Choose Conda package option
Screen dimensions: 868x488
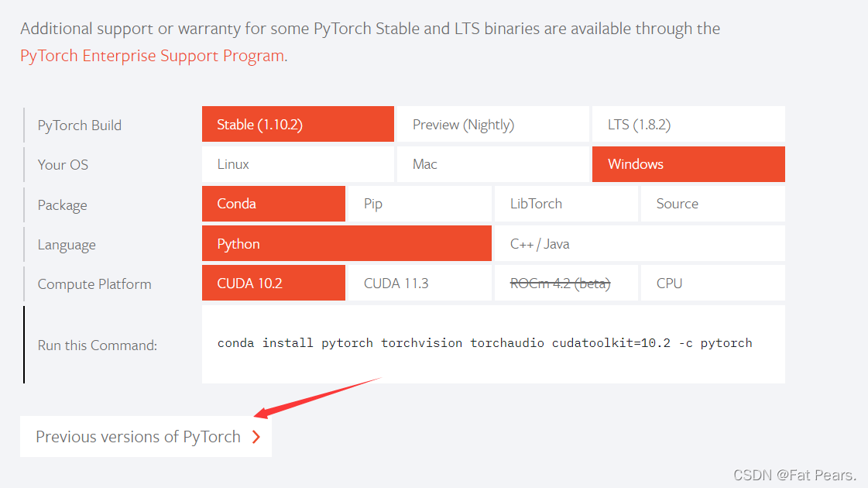coord(273,204)
